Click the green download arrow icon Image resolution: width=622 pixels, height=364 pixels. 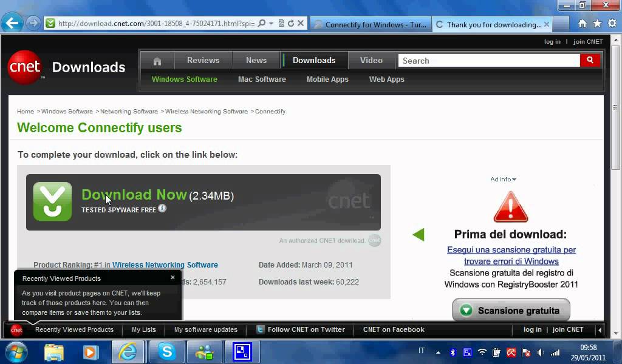coord(52,201)
